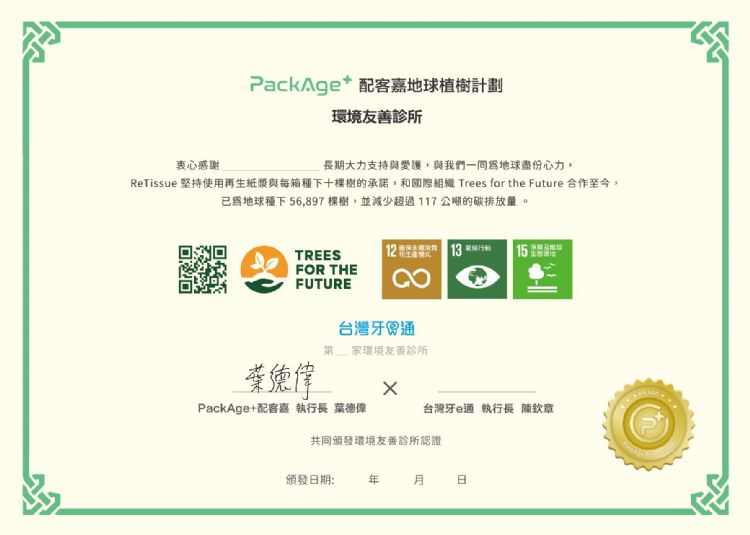The image size is (750, 535).
Task: Select the SDG 13 climate action icon
Action: [477, 269]
